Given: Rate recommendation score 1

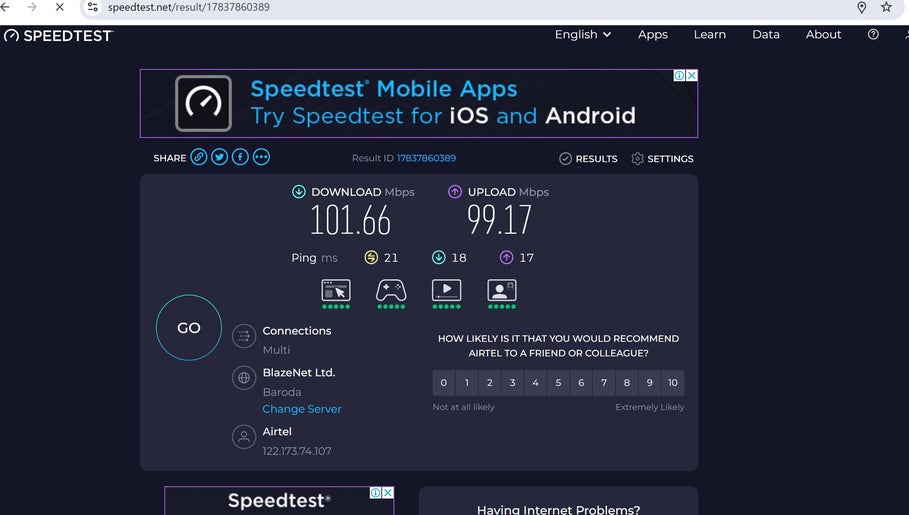Looking at the screenshot, I should 467,383.
